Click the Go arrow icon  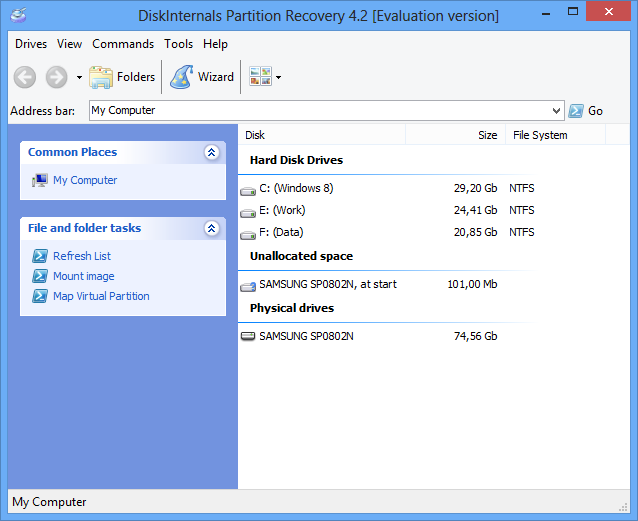click(x=576, y=111)
